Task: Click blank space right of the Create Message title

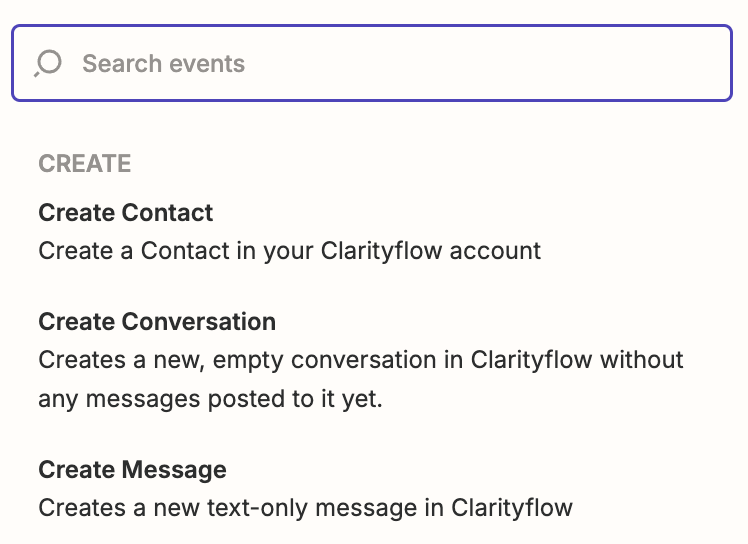Action: click(450, 470)
